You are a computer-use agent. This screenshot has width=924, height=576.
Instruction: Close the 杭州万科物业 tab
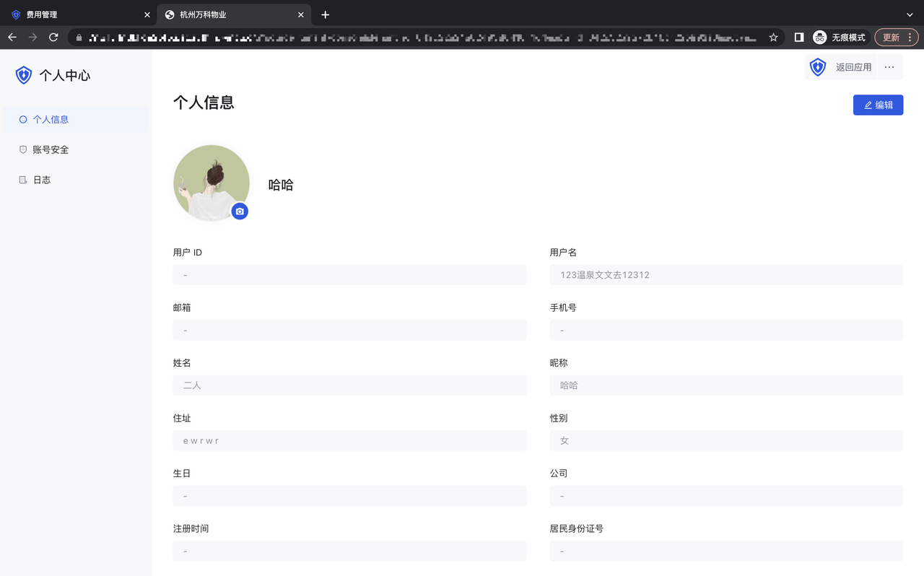(x=301, y=14)
